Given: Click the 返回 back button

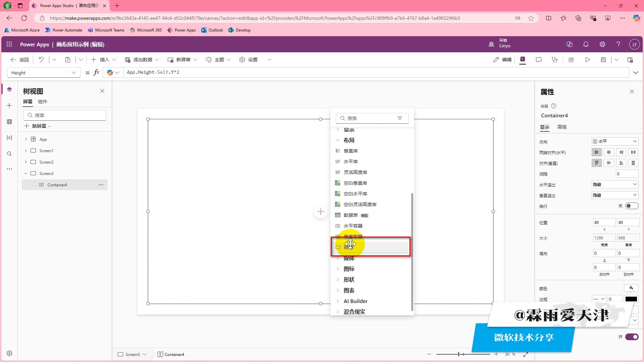Looking at the screenshot, I should click(20, 60).
